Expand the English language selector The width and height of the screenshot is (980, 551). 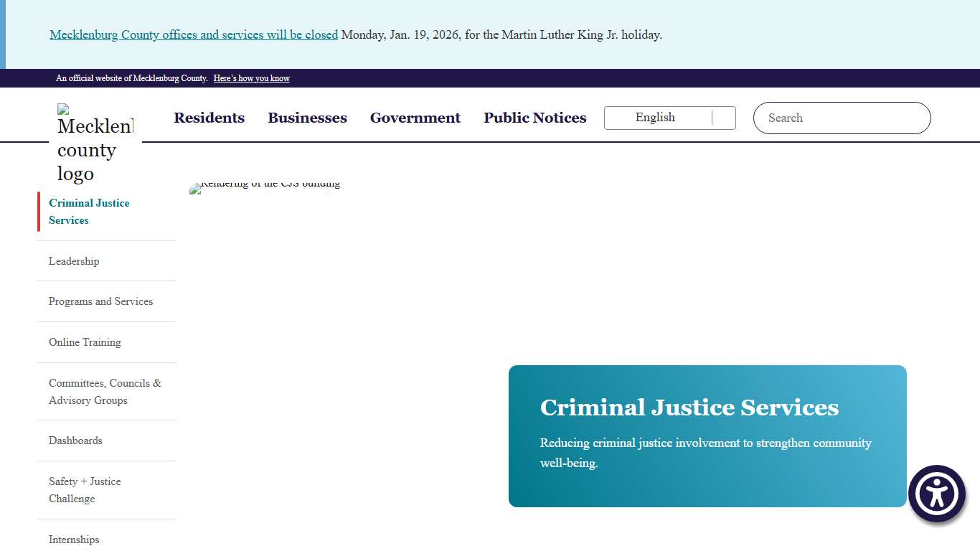(655, 118)
